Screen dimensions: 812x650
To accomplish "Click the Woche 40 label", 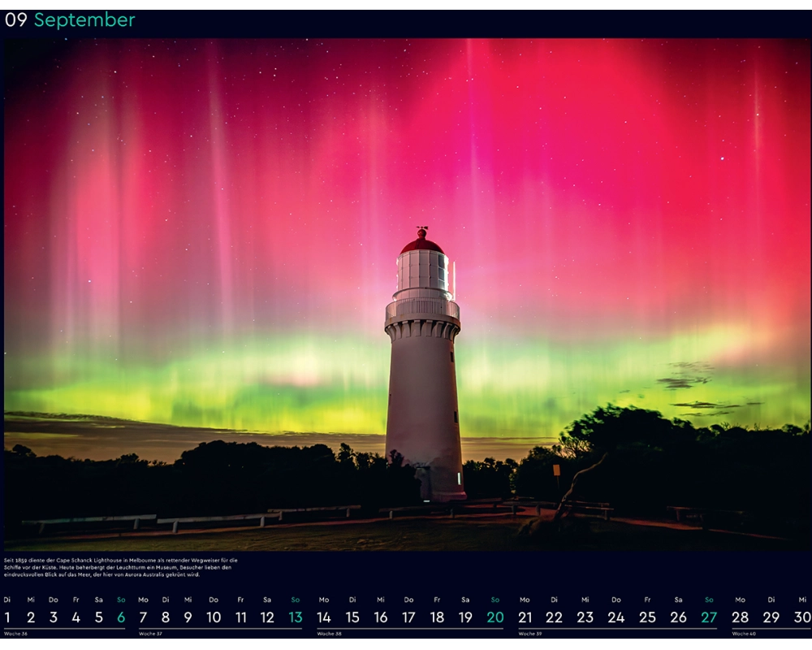I will point(744,634).
